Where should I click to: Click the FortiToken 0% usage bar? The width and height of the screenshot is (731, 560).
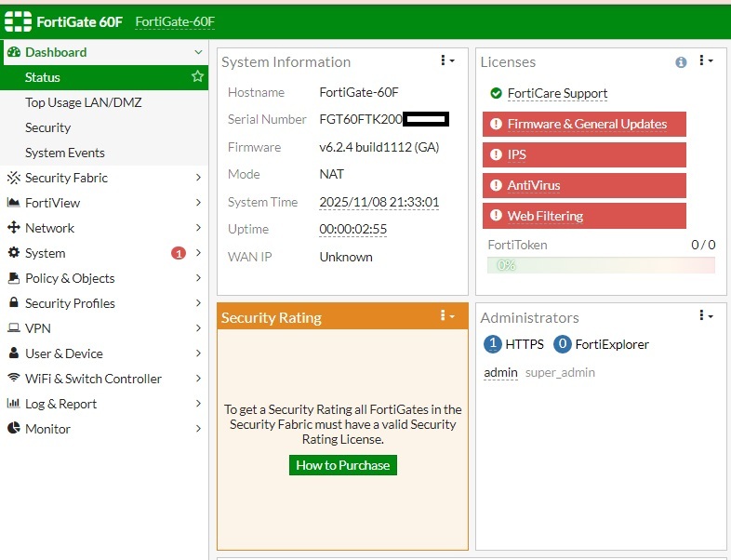[601, 265]
